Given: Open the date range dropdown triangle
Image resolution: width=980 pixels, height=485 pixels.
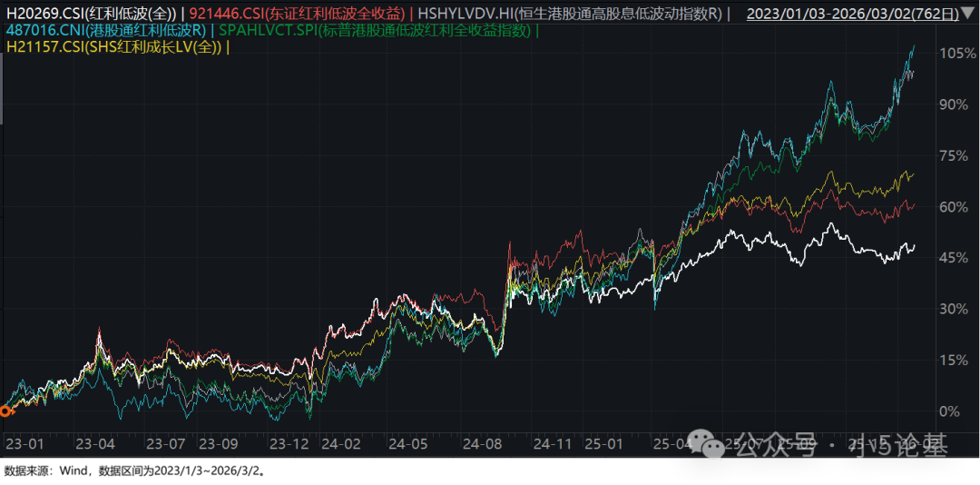Looking at the screenshot, I should pyautogui.click(x=968, y=14).
